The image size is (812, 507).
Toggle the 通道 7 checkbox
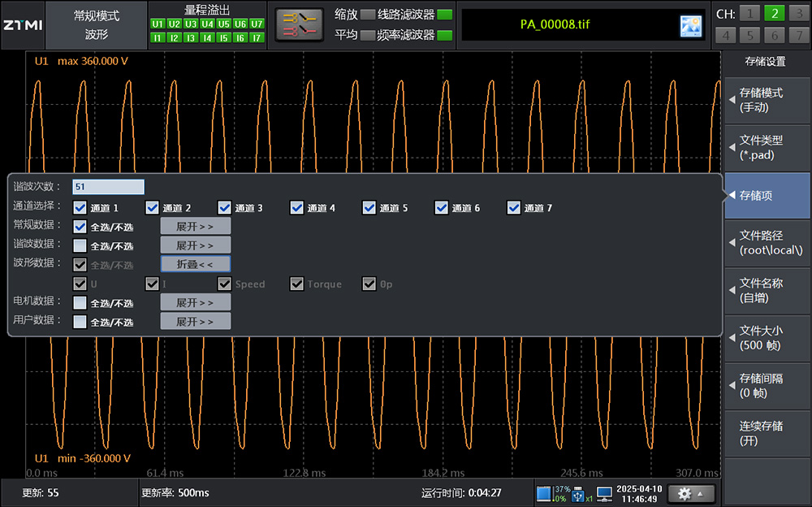tap(513, 208)
